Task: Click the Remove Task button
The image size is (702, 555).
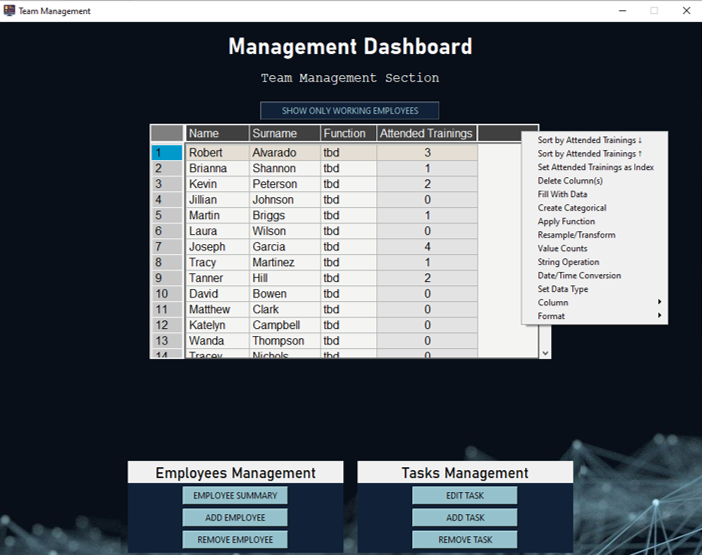Action: point(464,540)
